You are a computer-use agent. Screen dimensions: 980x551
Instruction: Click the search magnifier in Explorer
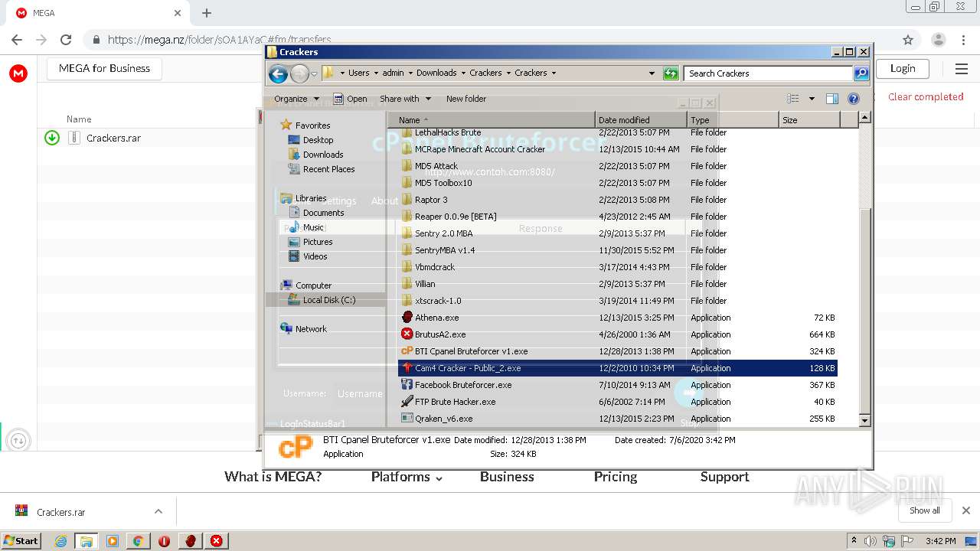pos(861,73)
